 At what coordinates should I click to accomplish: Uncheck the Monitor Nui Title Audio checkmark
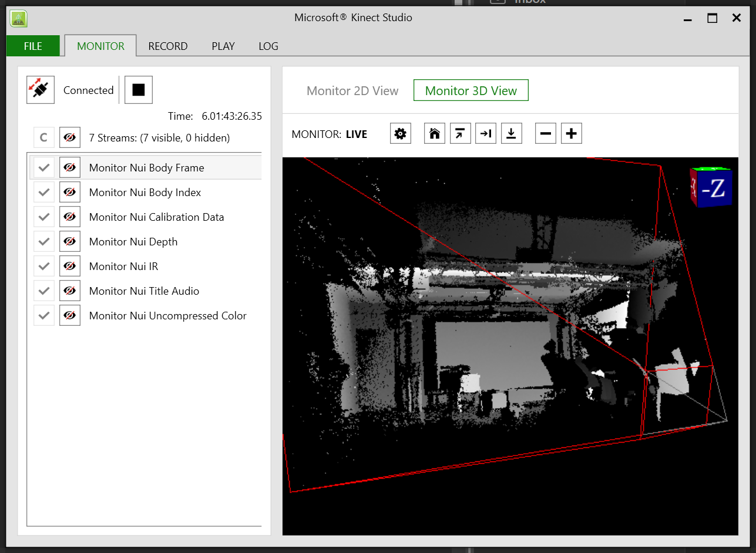tap(43, 291)
